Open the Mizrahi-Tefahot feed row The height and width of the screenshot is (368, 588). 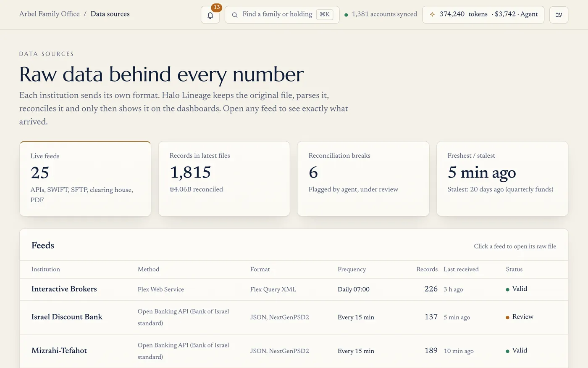(x=294, y=351)
